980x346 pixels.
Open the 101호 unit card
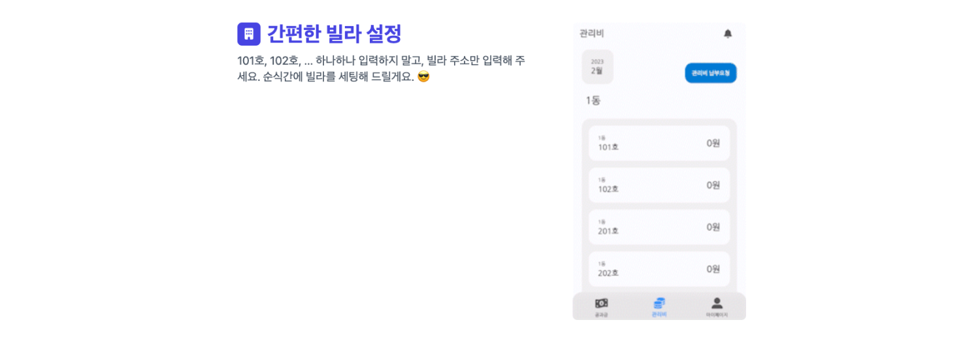tap(659, 143)
